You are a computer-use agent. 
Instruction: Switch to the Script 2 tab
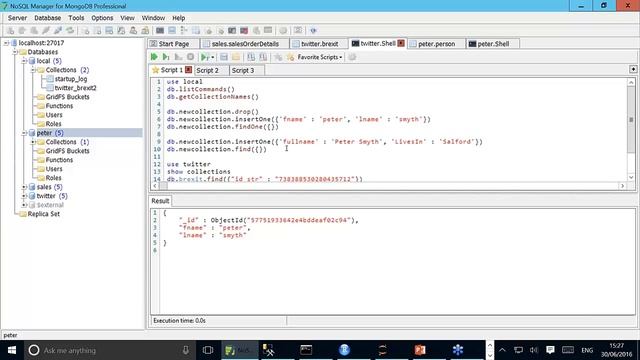(207, 70)
